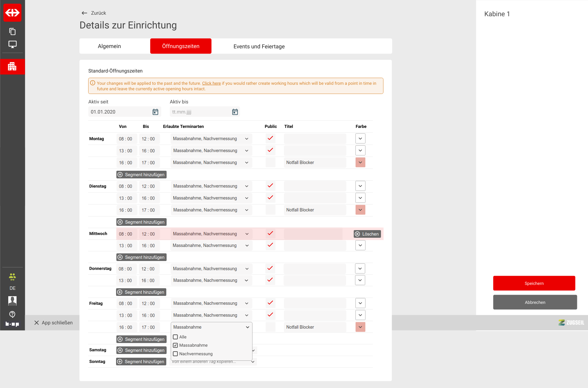Switch to the Algemein tab
Viewport: 588px width, 388px height.
(109, 46)
